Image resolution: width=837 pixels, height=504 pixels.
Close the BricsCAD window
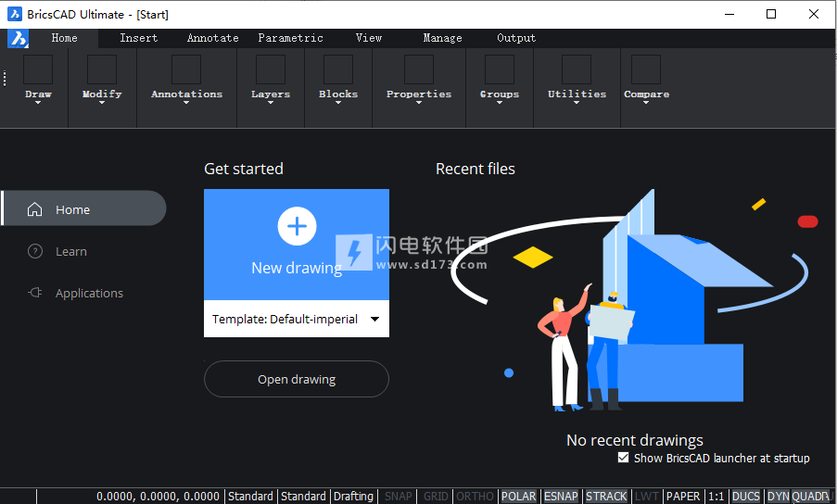814,15
